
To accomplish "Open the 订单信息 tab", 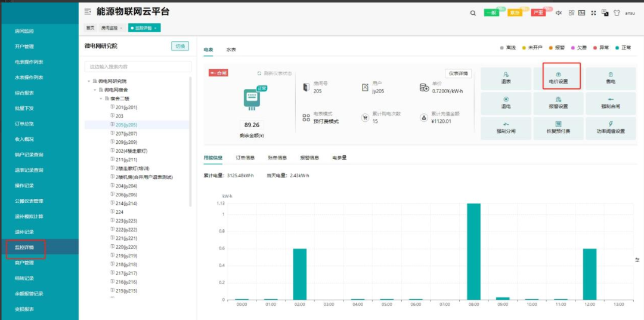I will point(245,158).
